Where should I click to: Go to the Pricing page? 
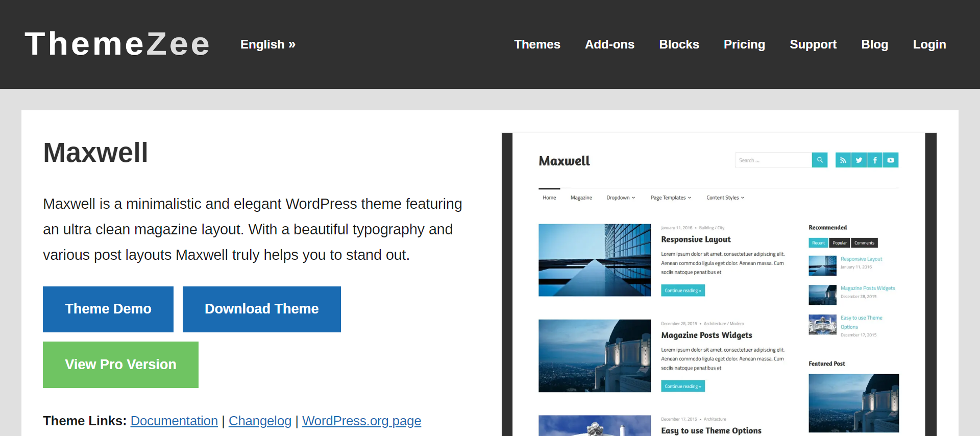[x=744, y=44]
